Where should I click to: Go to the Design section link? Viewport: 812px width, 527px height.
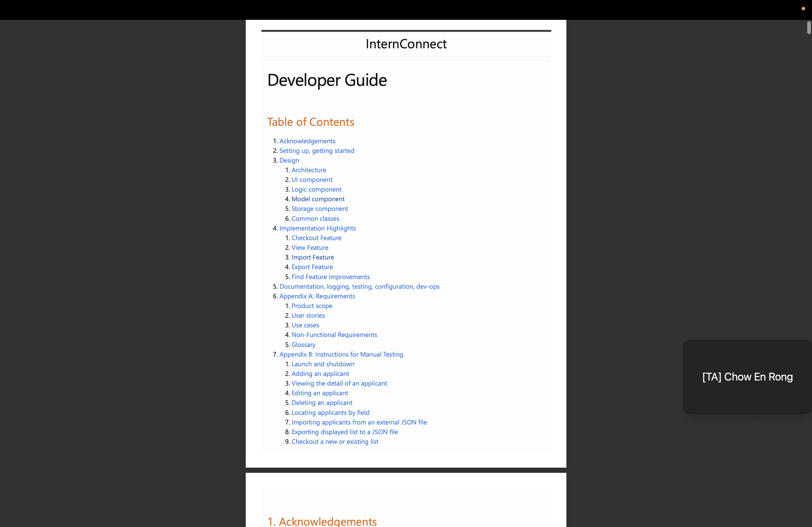[x=289, y=160]
